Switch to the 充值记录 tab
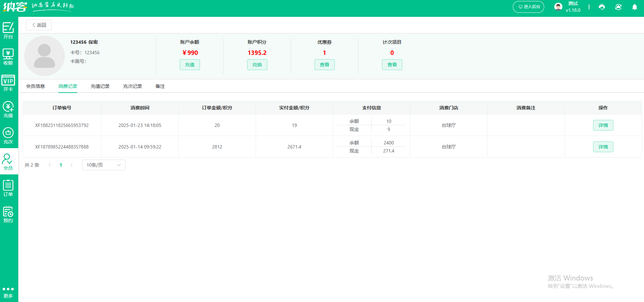Image resolution: width=644 pixels, height=302 pixels. tap(100, 86)
